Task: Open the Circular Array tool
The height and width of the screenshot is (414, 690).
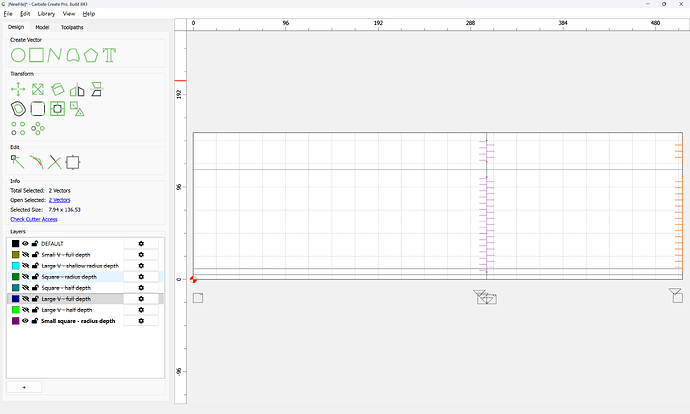Action: [38, 128]
